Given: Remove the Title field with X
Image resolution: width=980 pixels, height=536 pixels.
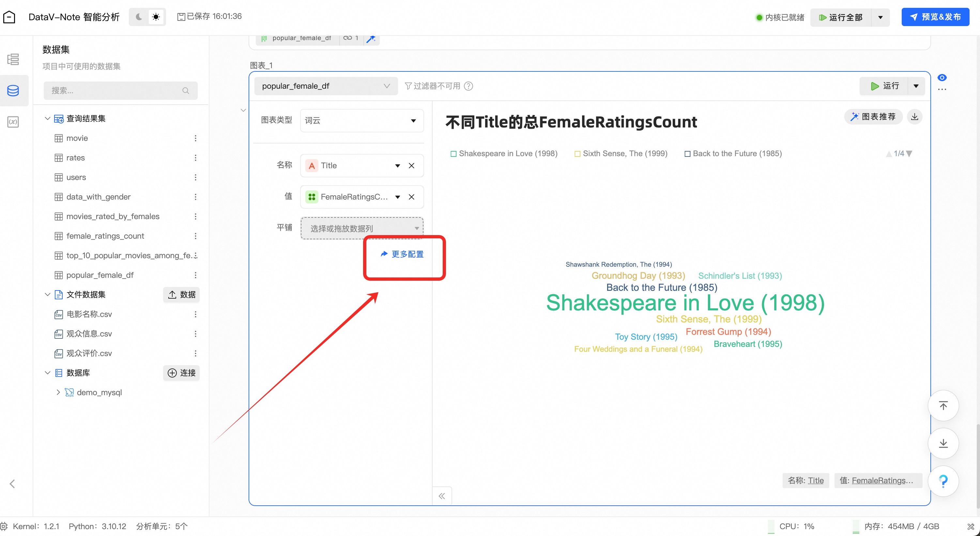Looking at the screenshot, I should click(411, 166).
